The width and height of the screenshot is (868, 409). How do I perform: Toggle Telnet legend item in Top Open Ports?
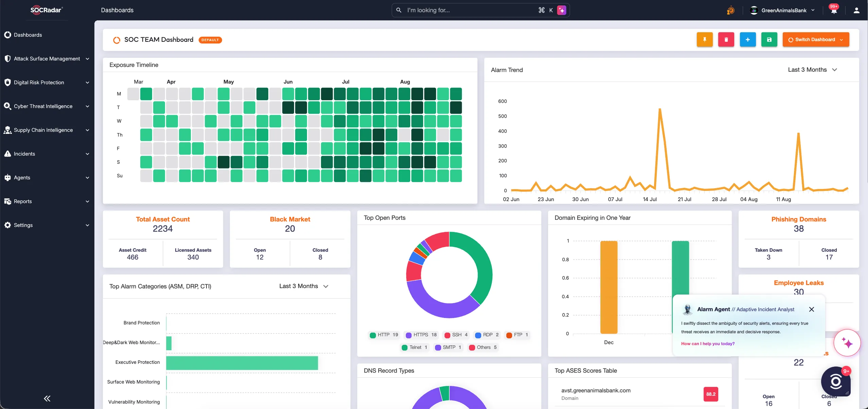point(415,347)
